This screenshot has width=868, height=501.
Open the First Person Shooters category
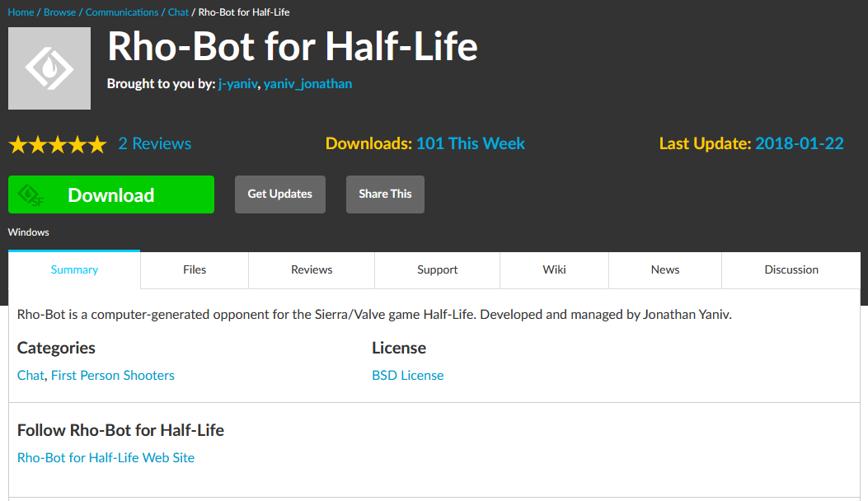pyautogui.click(x=112, y=375)
